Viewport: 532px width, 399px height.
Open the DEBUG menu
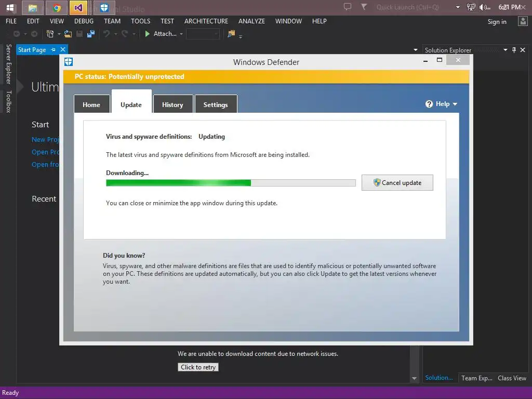pyautogui.click(x=84, y=21)
